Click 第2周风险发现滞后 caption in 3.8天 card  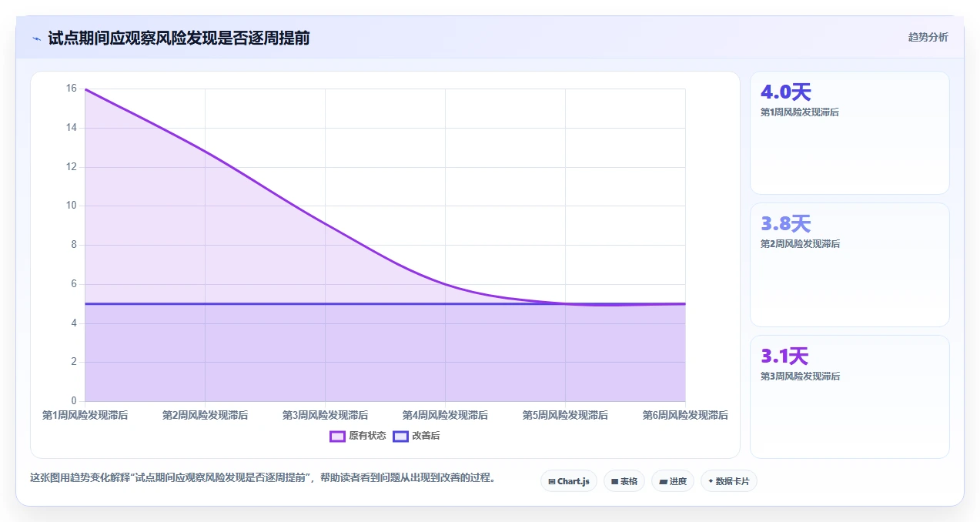click(x=800, y=244)
